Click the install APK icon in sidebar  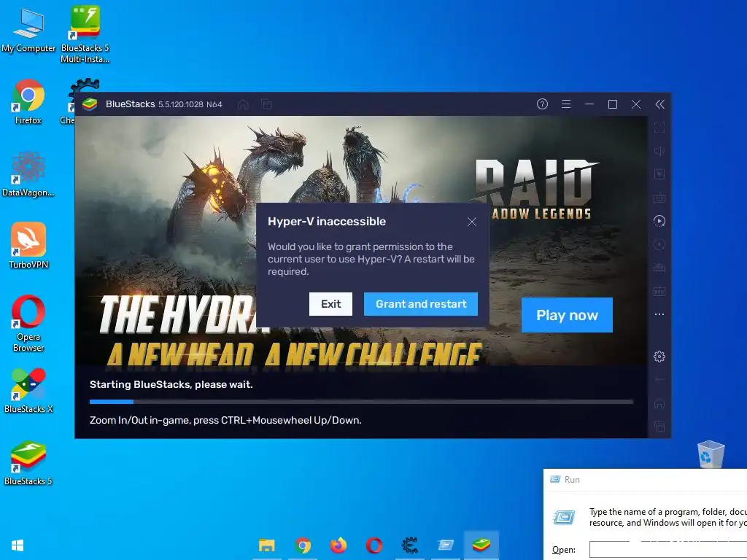tap(659, 291)
